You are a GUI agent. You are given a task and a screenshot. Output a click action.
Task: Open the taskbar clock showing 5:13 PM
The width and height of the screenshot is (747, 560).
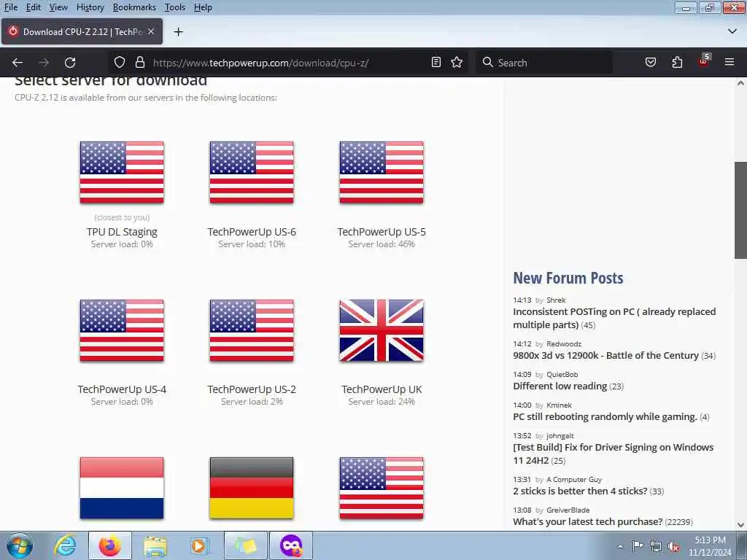pos(710,546)
